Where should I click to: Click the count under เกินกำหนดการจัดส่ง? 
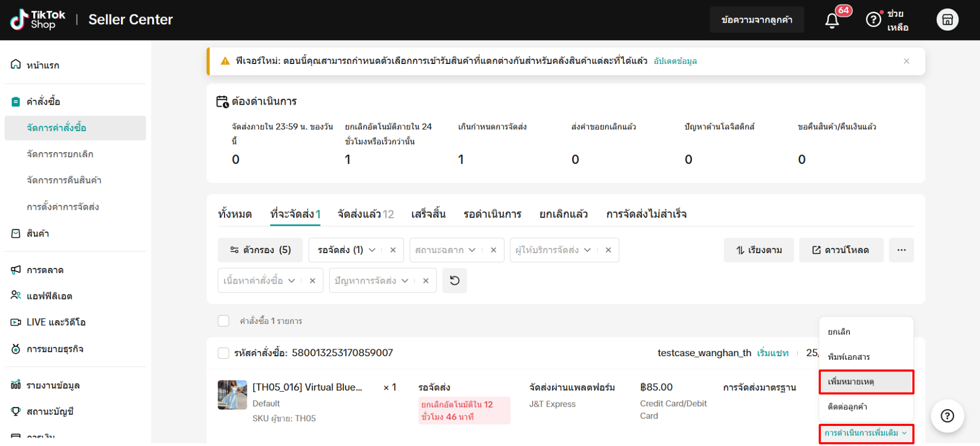(x=461, y=159)
